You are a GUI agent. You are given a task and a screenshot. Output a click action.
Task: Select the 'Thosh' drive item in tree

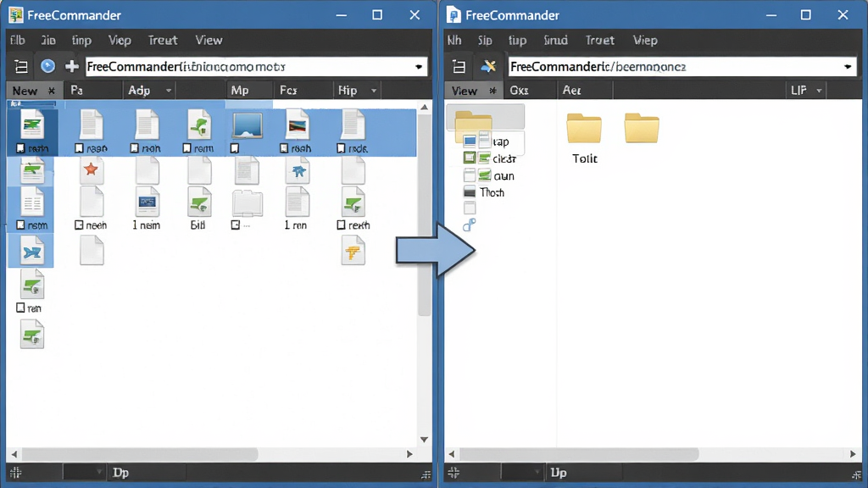[484, 192]
